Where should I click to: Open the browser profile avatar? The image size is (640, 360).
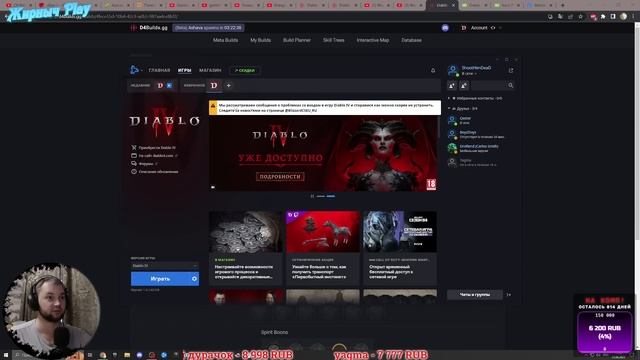pos(623,16)
